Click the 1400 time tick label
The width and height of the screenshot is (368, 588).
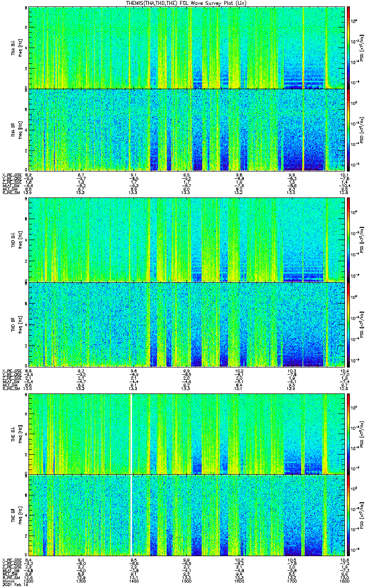pyautogui.click(x=134, y=581)
